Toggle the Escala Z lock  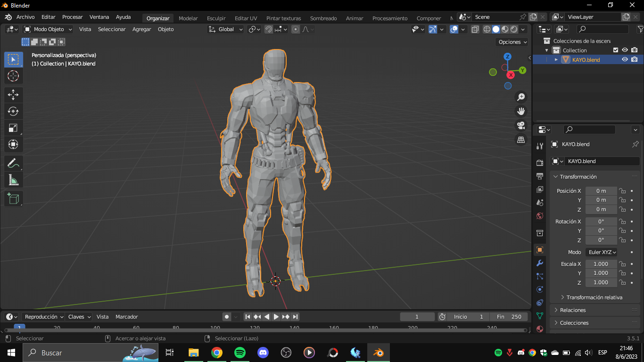pyautogui.click(x=622, y=282)
